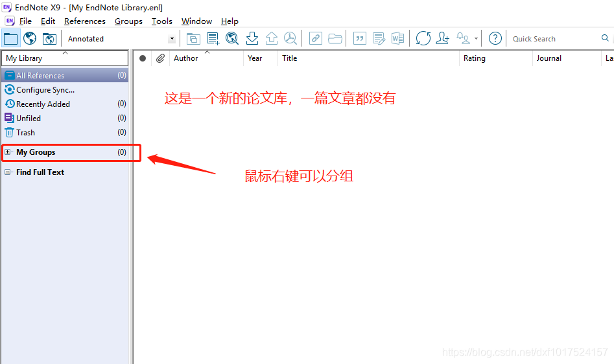Open Online Search via globe magnifier icon
This screenshot has width=614, height=364.
tap(232, 39)
